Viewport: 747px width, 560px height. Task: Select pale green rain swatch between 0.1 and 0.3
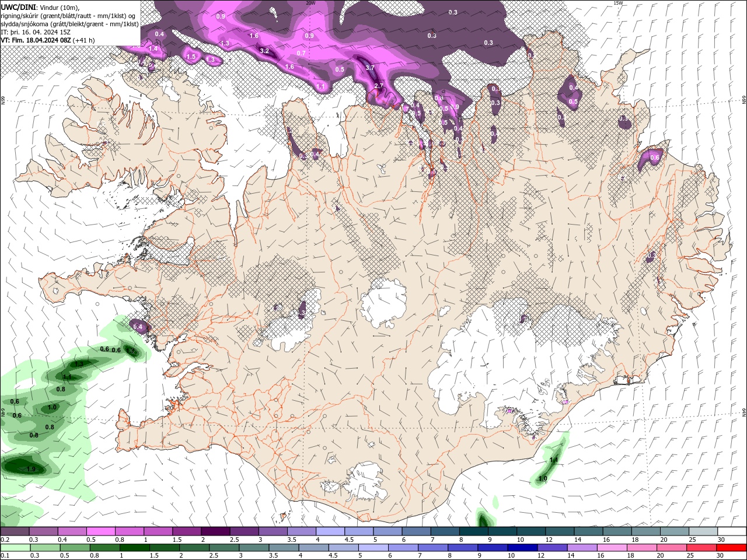15,548
